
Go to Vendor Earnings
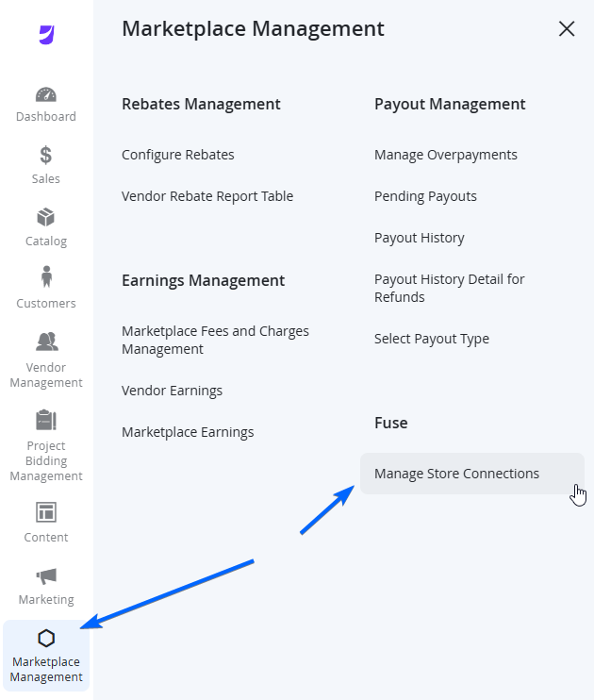173,391
